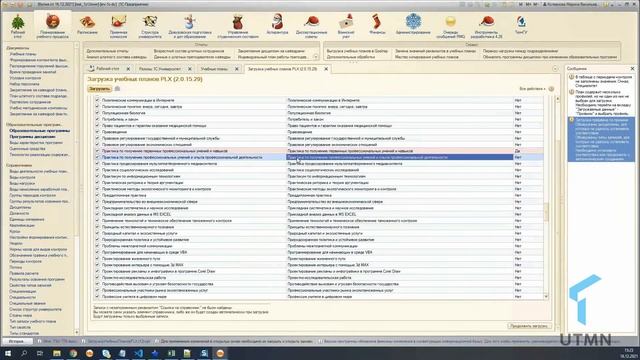Viewport: 640px width, 360px height.
Task: Open Учебные планы in left navigation
Action: coord(23,54)
